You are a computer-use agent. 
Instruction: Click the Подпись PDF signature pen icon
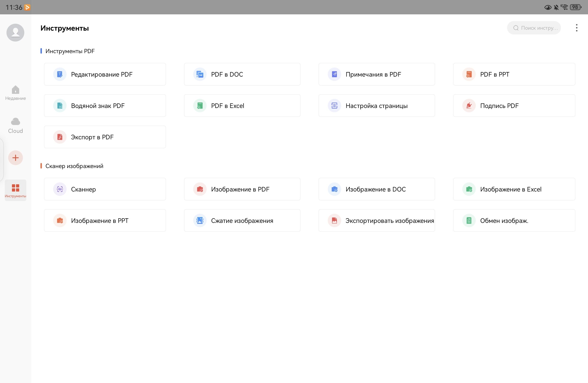pos(469,106)
